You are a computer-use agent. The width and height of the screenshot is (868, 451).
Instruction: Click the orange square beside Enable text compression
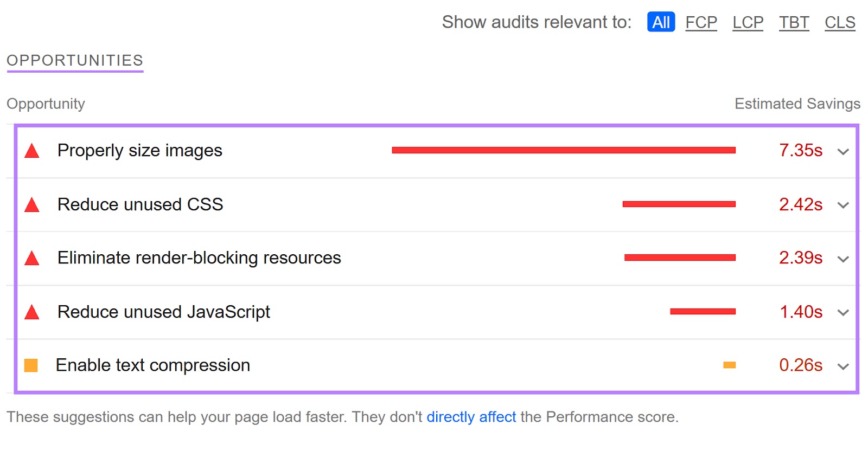click(32, 365)
